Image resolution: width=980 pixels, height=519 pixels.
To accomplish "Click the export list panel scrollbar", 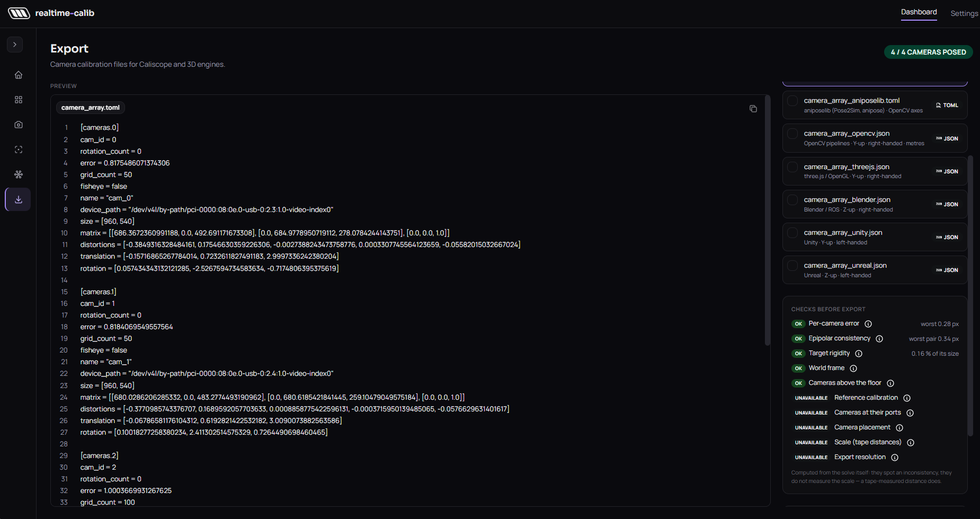I will 970,295.
